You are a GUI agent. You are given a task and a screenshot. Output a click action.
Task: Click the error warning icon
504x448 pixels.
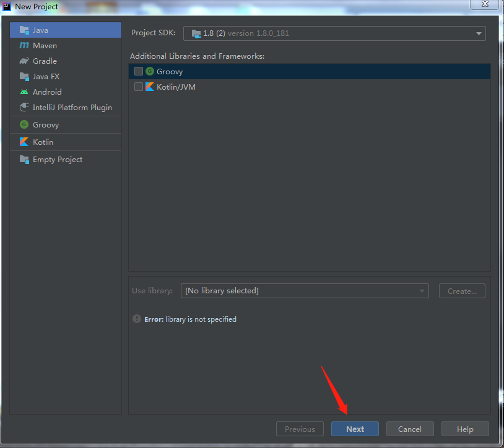coord(137,319)
